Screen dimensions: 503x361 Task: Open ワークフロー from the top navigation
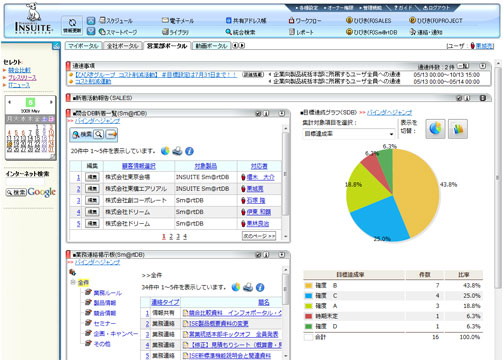tap(305, 21)
